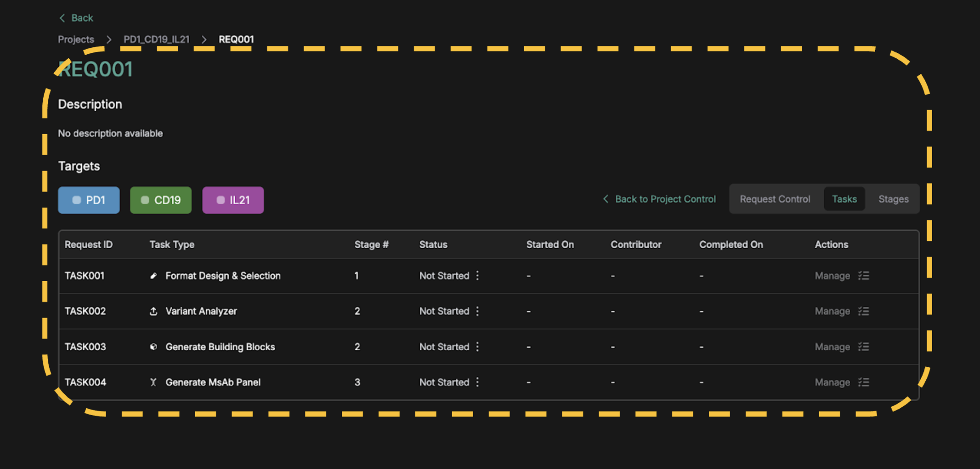
Task: Click the checklist icon in TASK003 row
Action: tap(863, 347)
